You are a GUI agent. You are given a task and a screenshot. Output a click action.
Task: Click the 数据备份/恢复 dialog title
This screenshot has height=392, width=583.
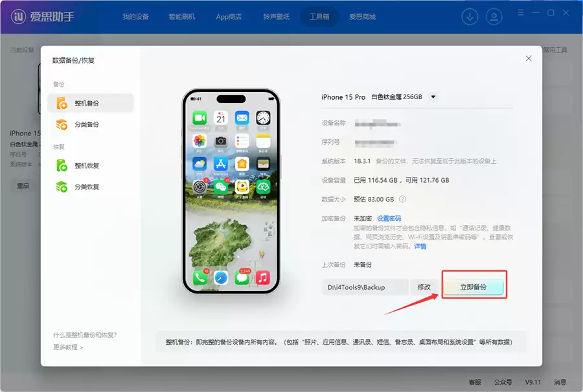pyautogui.click(x=73, y=60)
